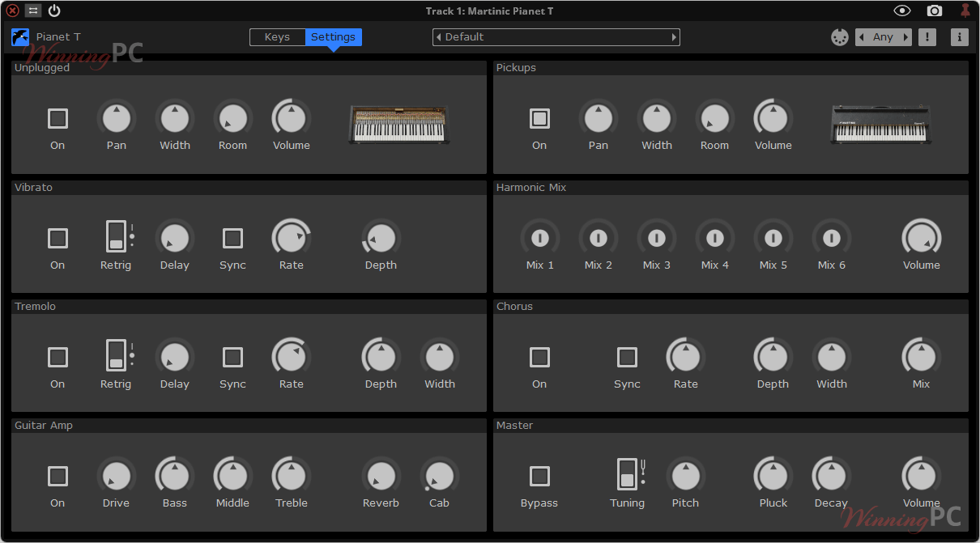Enable the Guitar Amp On checkbox
This screenshot has width=980, height=543.
click(58, 476)
